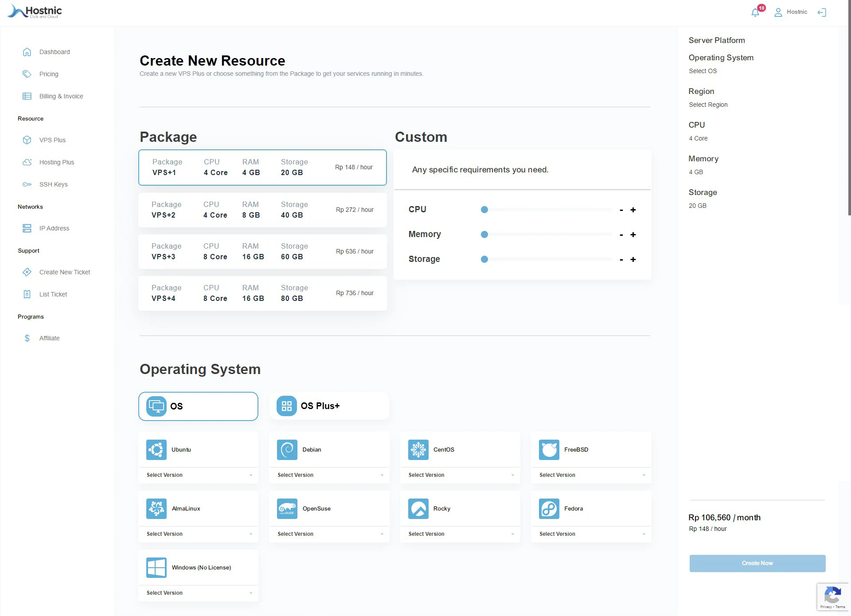Click the Windows logo icon
Screen dimensions: 851x616
[156, 568]
